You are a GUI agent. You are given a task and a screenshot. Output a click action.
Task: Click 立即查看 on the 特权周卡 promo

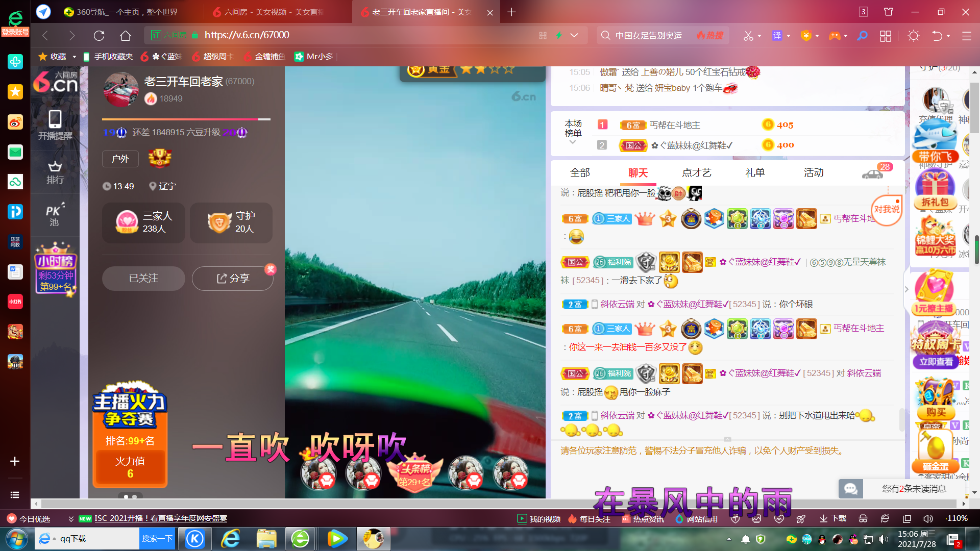point(936,362)
